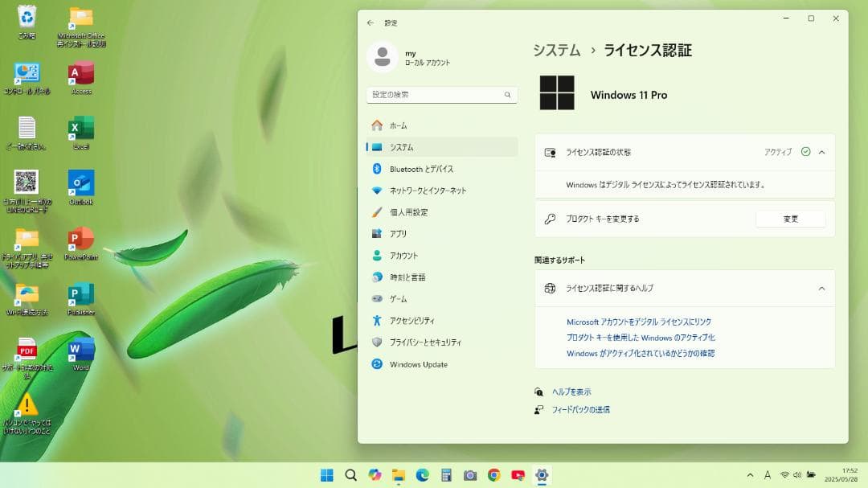Click the システム breadcrumb in the header
Screen dimensions: 868x488
(x=556, y=51)
